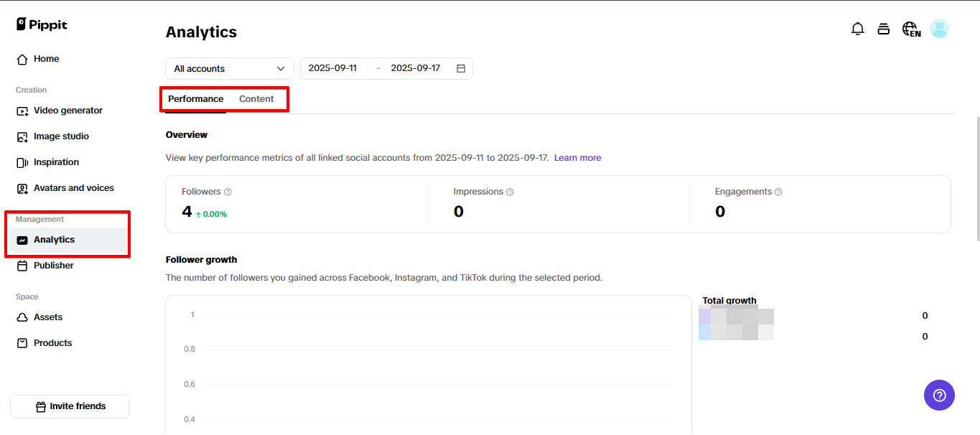980x435 pixels.
Task: Show the Followers metric tooltip
Action: (x=228, y=191)
